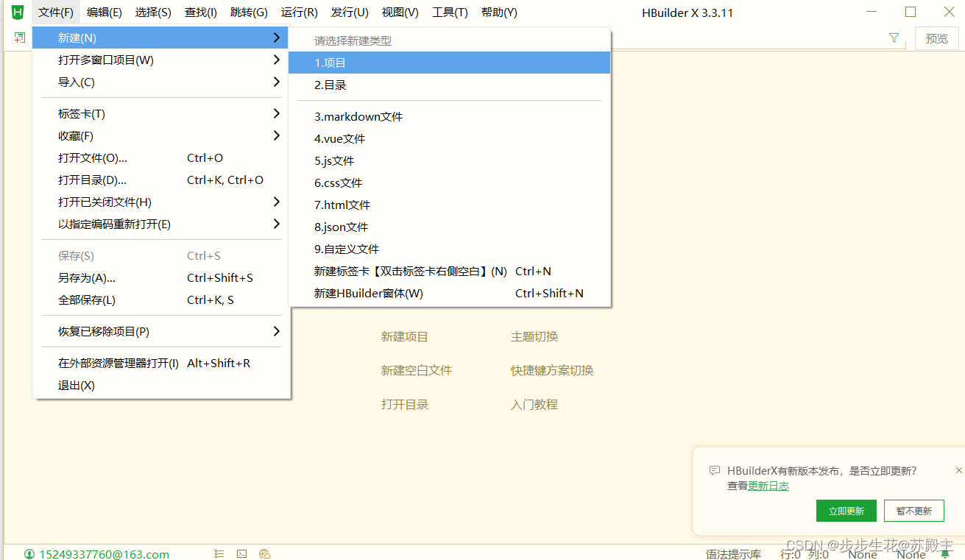This screenshot has height=560, width=965.
Task: Click 打开目录 shortcut on welcome page
Action: (404, 404)
